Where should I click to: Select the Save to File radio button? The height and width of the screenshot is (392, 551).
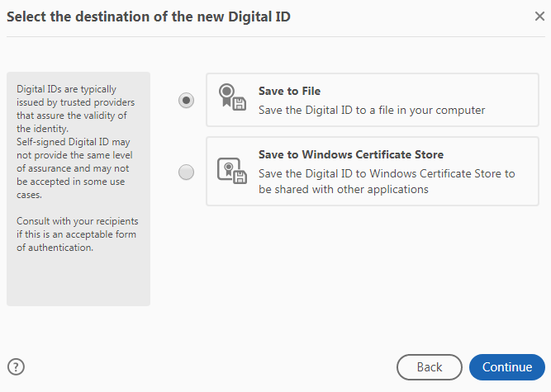point(187,100)
